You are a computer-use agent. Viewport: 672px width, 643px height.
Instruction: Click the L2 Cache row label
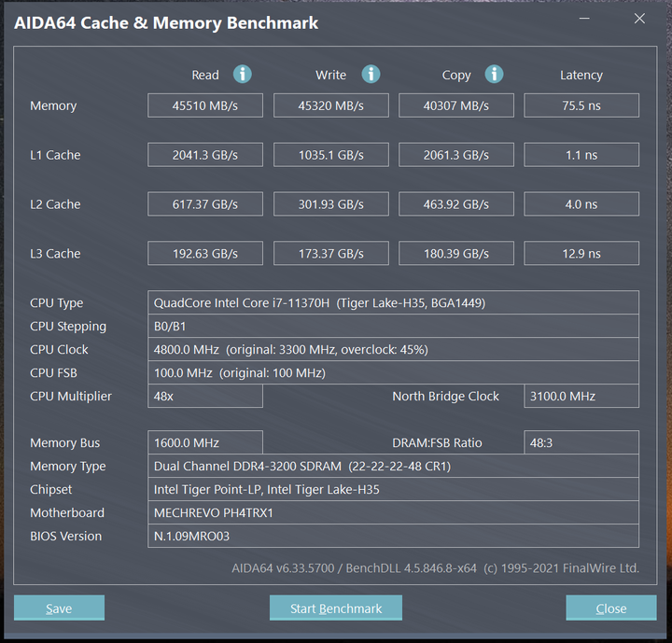coord(55,204)
